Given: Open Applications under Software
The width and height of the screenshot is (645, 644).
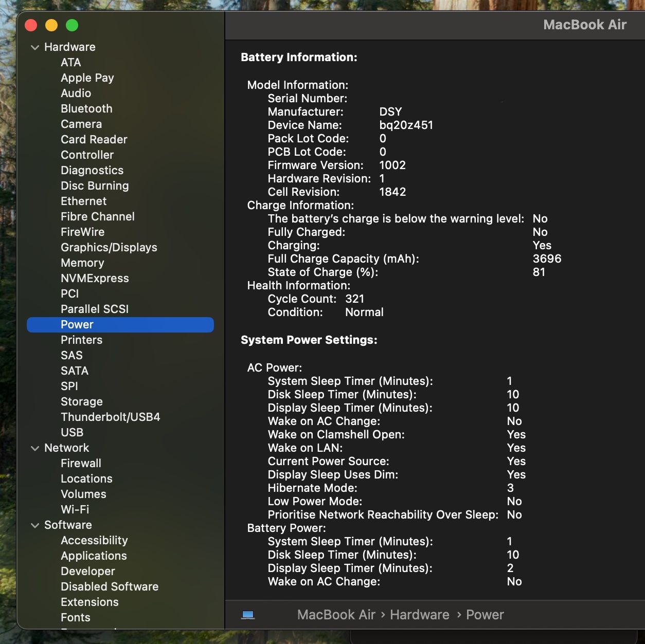Looking at the screenshot, I should 94,556.
